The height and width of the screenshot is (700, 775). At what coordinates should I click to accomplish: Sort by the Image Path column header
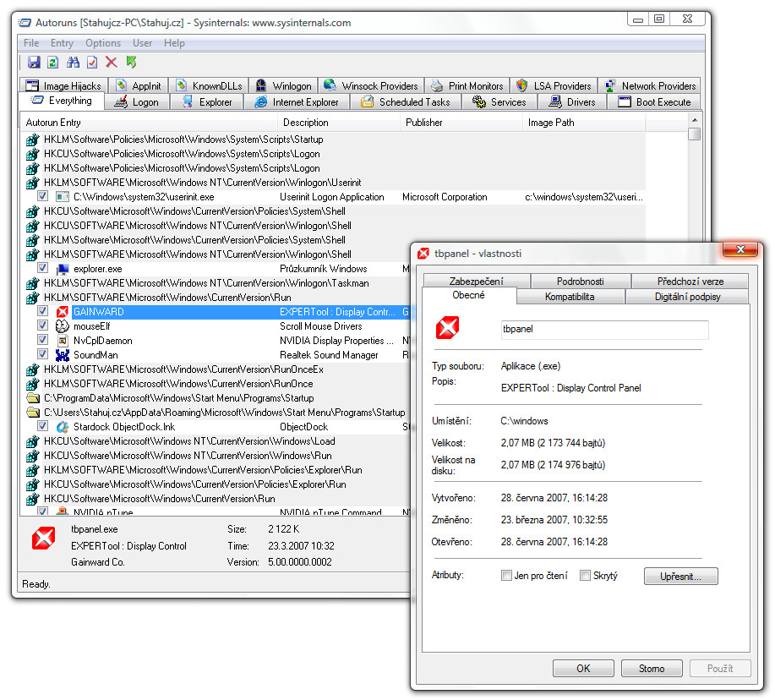584,123
